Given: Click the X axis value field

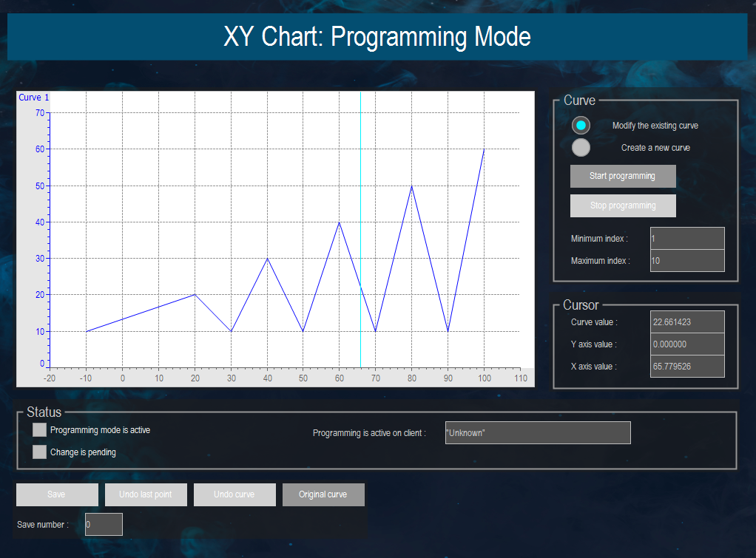Looking at the screenshot, I should [686, 366].
